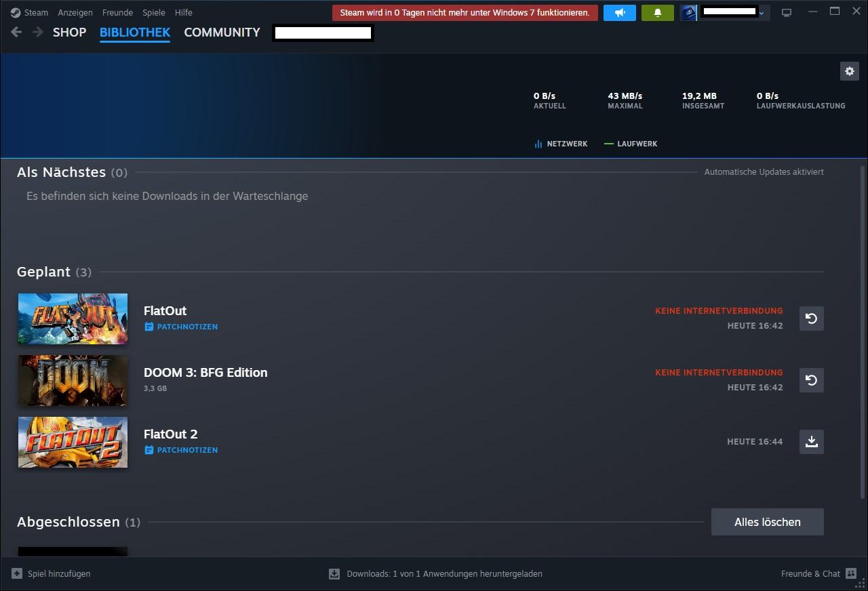Viewport: 868px width, 591px height.
Task: Switch to the COMMUNITY tab
Action: tap(222, 32)
